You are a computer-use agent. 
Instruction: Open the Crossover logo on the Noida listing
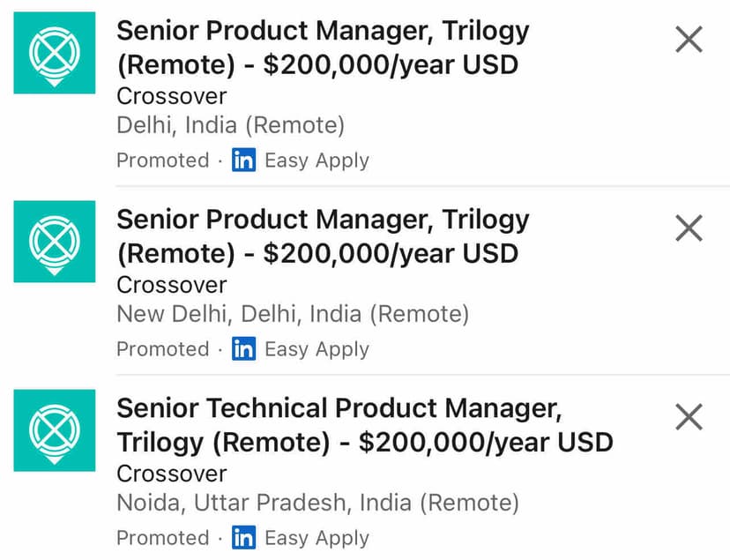tap(55, 430)
